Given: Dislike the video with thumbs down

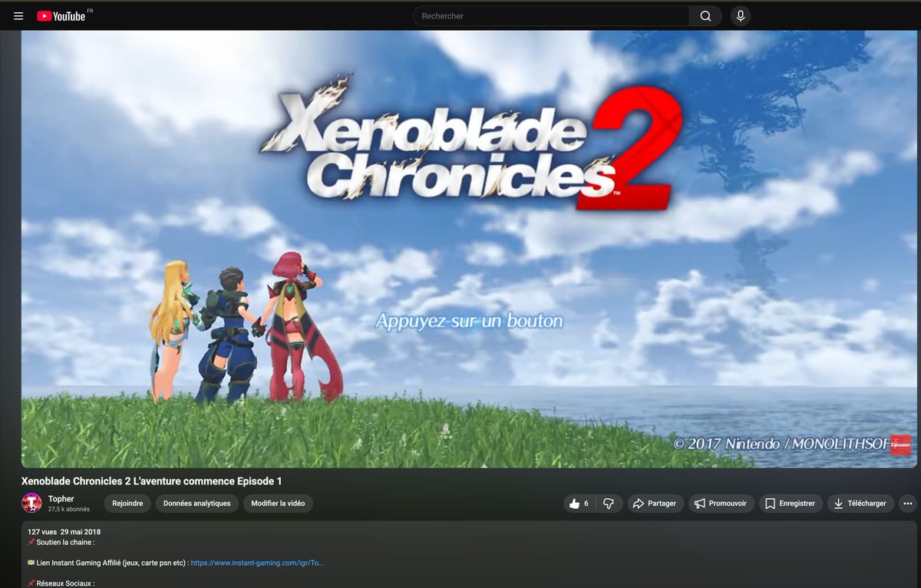Looking at the screenshot, I should [609, 504].
